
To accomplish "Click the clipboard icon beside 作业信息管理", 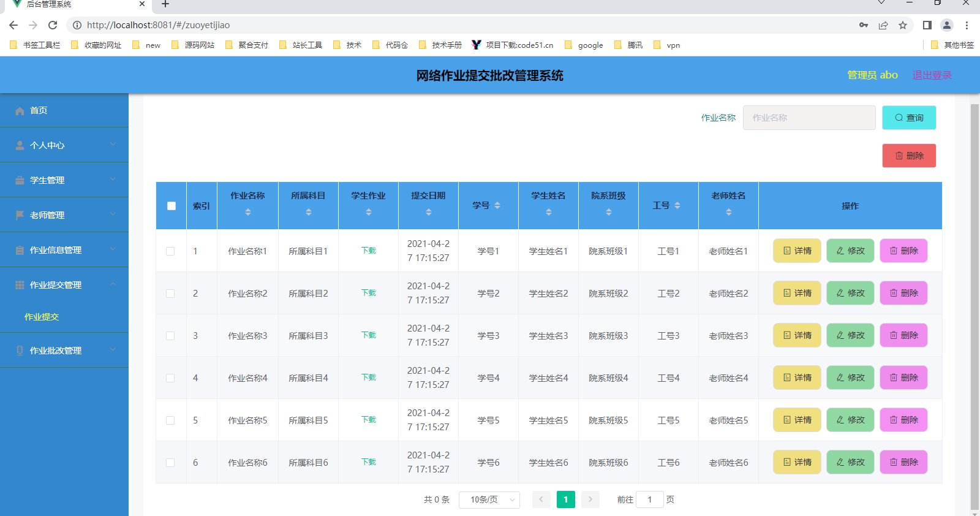I will coord(20,251).
